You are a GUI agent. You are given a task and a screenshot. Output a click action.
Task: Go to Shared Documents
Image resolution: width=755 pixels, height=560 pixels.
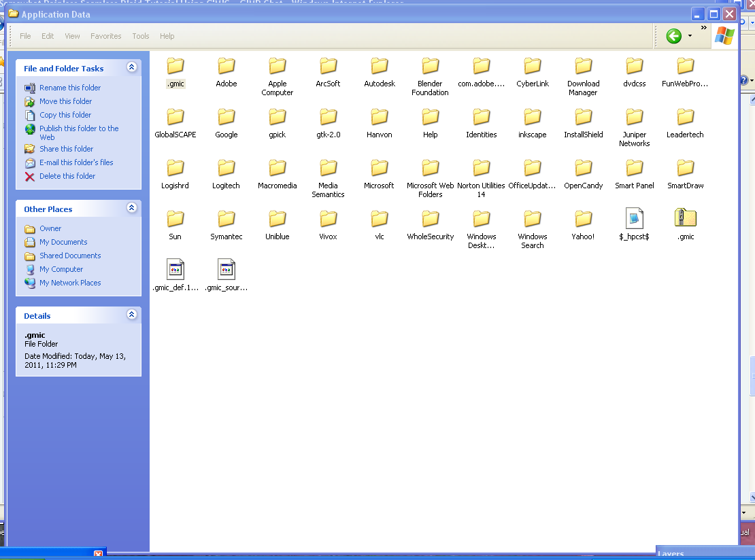pos(70,256)
